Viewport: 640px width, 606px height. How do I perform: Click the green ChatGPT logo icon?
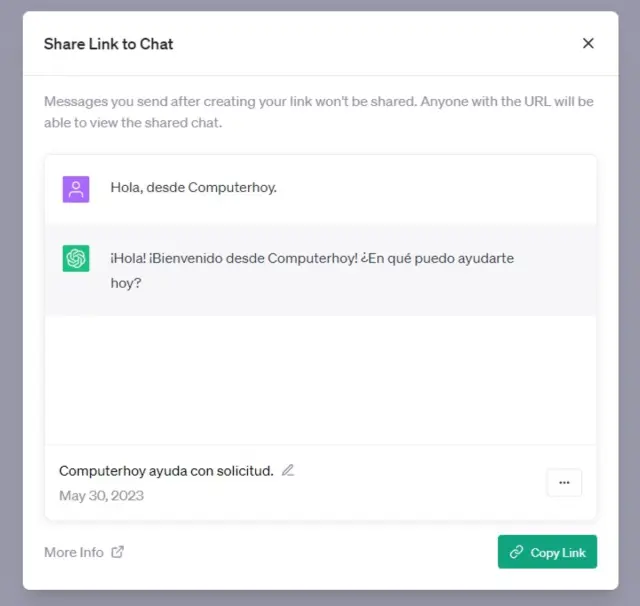click(76, 258)
